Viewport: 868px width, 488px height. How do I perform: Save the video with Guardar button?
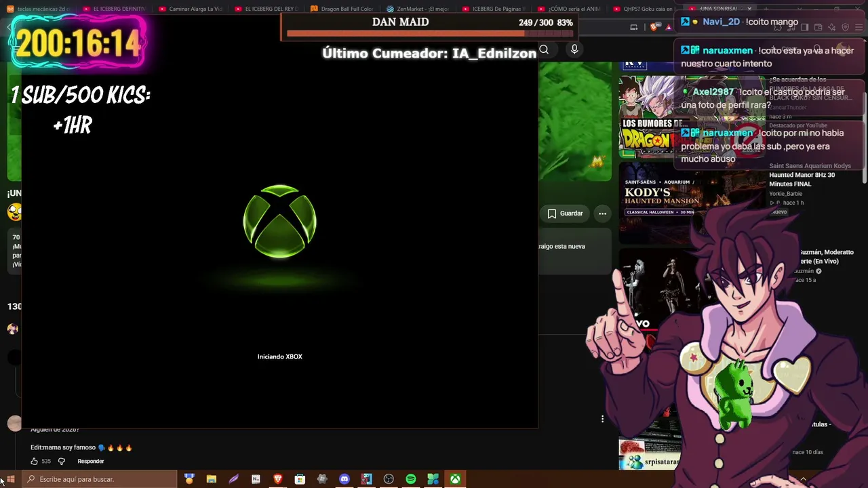(x=565, y=213)
